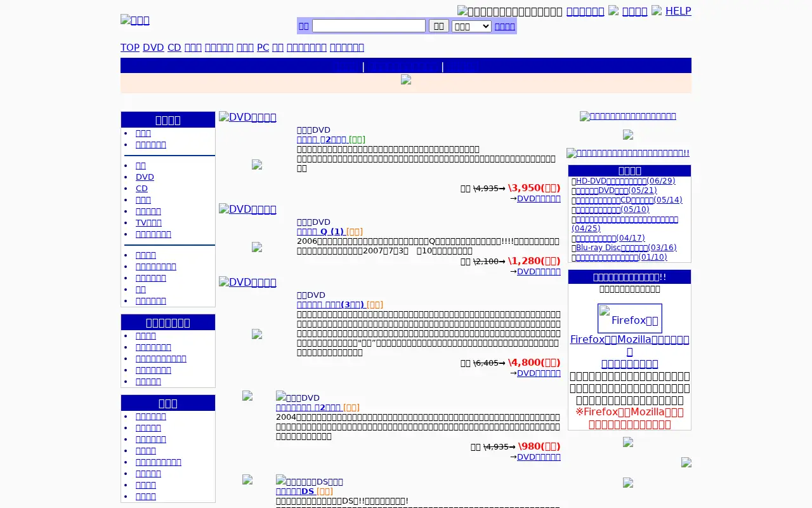The width and height of the screenshot is (812, 508).
Task: Open the product title link containing Q (1)
Action: (x=320, y=232)
